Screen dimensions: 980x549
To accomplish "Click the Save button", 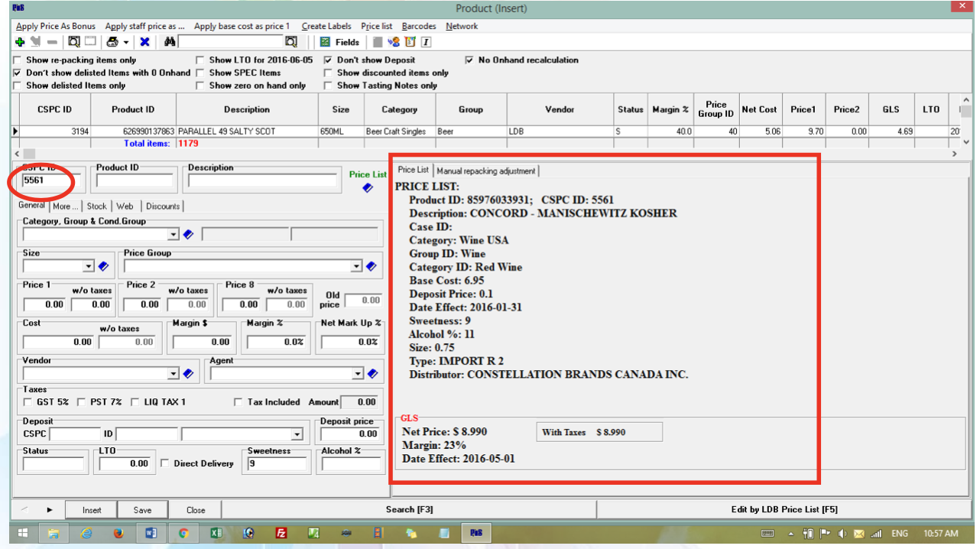I will coord(142,510).
